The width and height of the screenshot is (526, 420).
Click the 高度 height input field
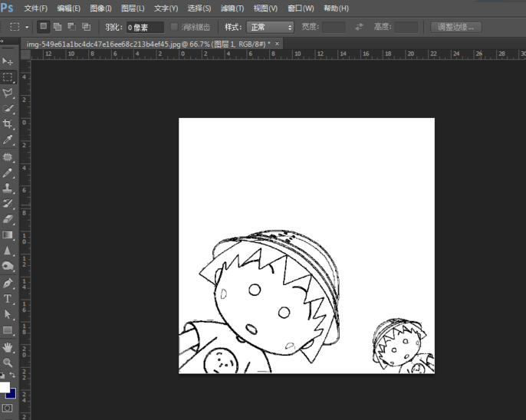coord(406,27)
